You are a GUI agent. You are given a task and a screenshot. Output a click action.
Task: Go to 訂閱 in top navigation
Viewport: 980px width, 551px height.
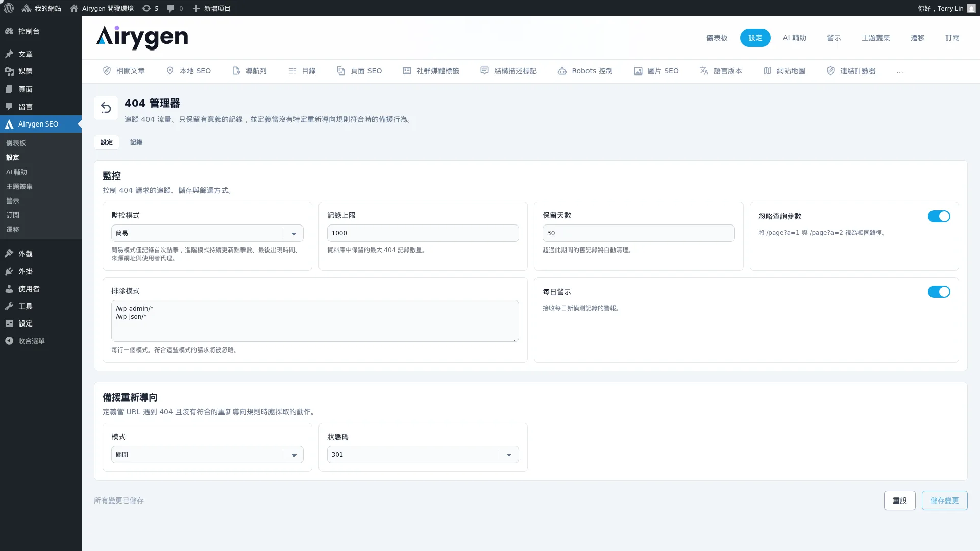click(952, 38)
